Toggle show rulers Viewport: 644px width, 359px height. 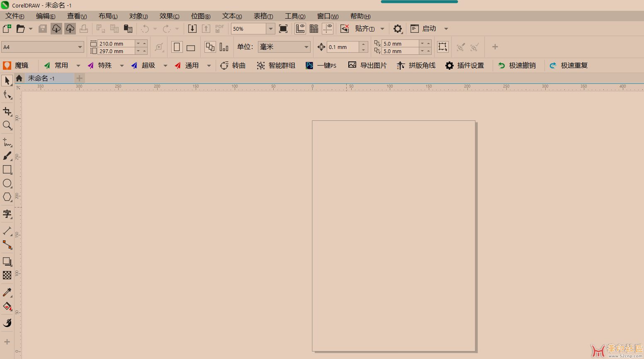coord(300,29)
